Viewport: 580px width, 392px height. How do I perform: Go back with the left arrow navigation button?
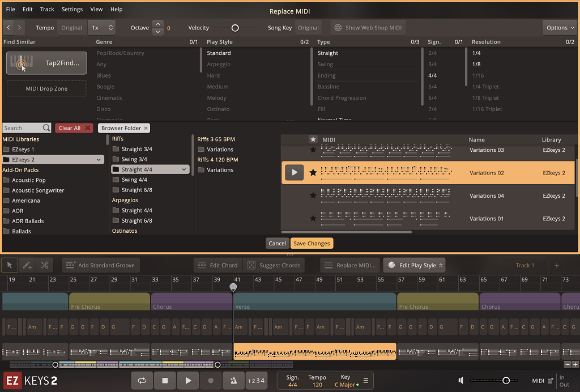coord(8,28)
